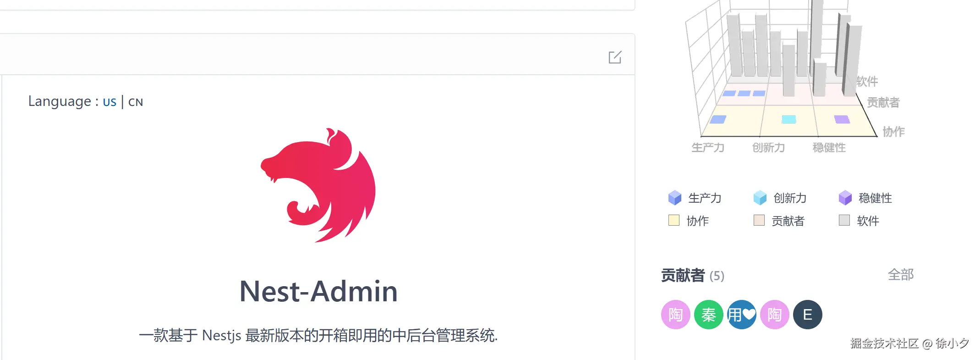Viewport: 980px width, 360px height.
Task: View 全部 contributors
Action: 900,274
